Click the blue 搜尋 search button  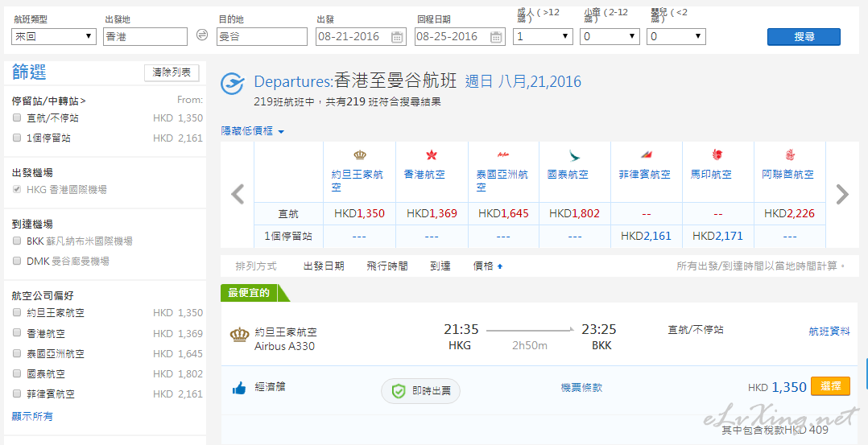point(804,37)
